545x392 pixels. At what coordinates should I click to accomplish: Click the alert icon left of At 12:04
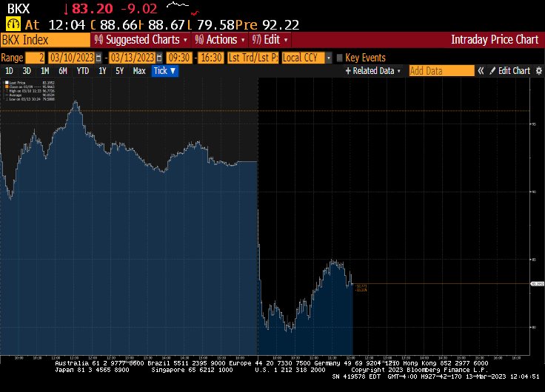(x=10, y=24)
